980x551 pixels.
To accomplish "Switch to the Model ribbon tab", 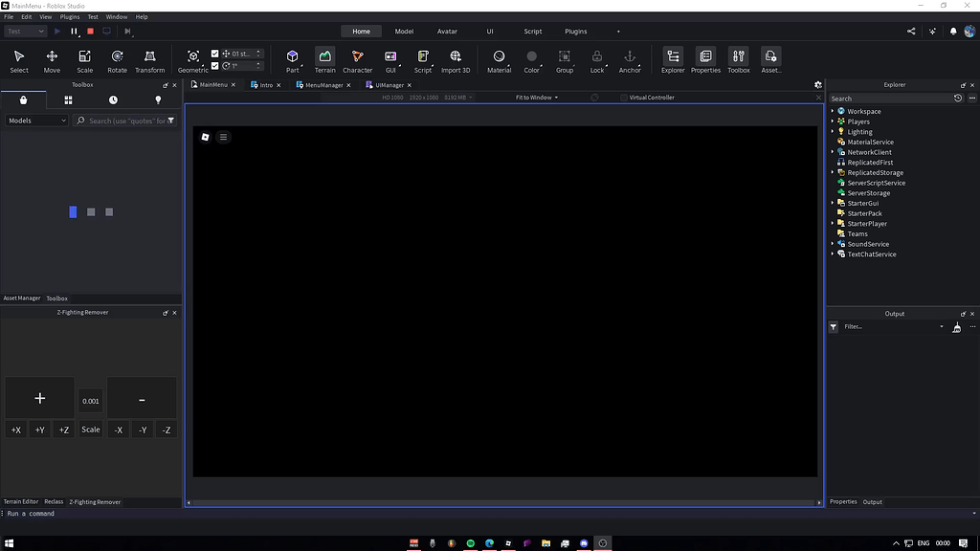I will [x=404, y=32].
